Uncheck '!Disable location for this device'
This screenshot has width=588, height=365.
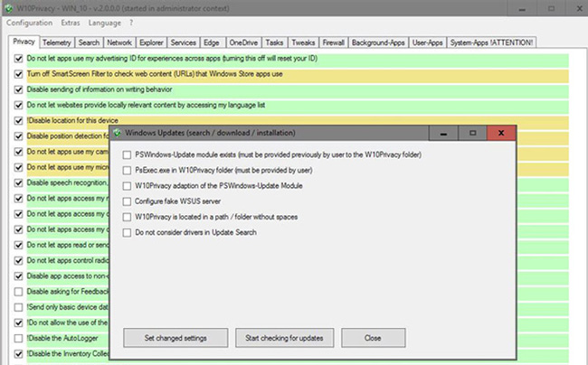pyautogui.click(x=18, y=121)
